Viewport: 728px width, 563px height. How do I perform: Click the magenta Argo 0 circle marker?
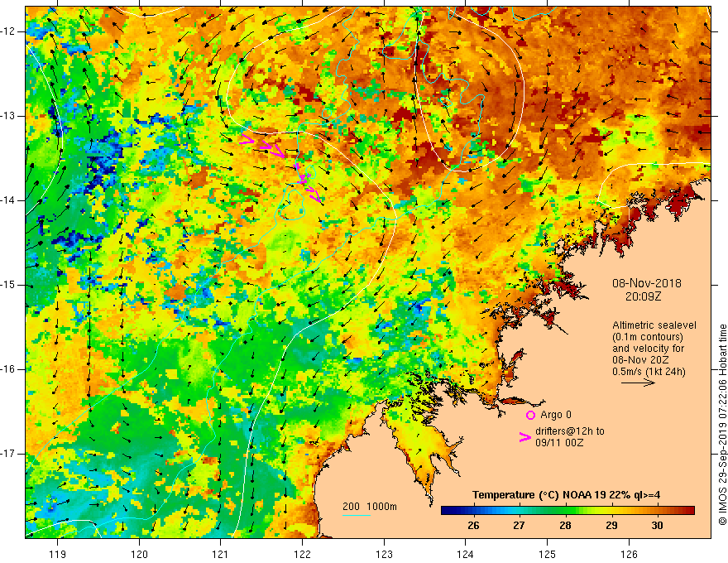[530, 415]
